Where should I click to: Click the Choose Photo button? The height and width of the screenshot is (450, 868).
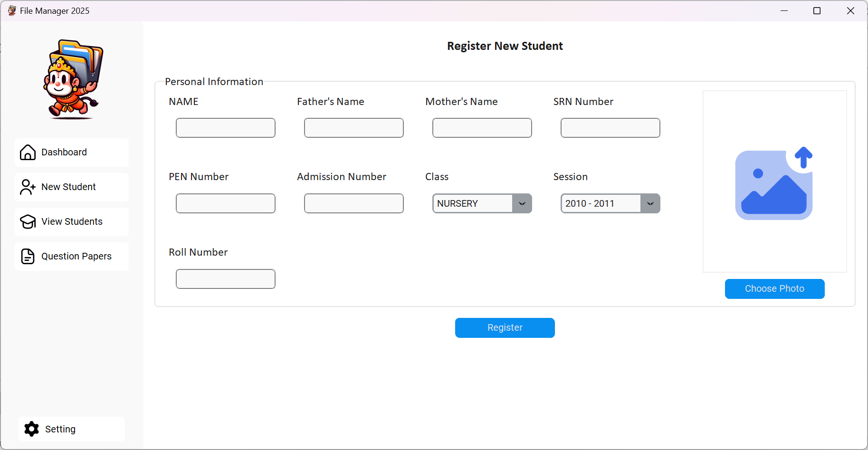coord(774,288)
